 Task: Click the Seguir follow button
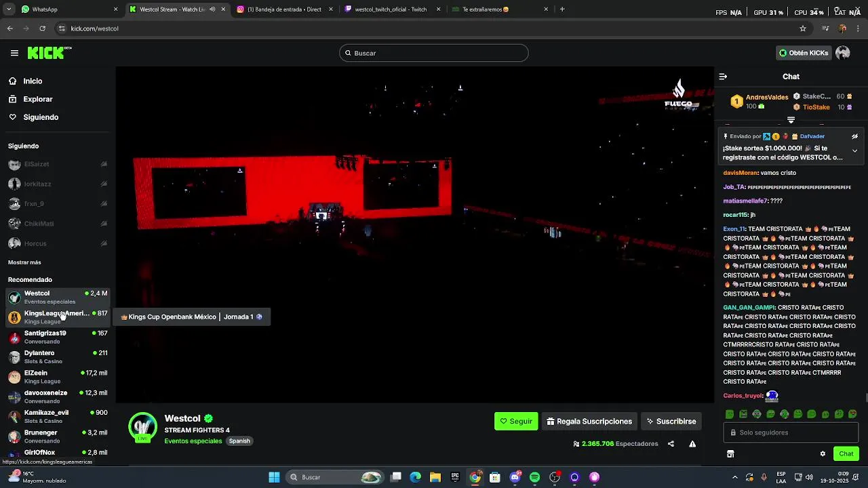coord(516,421)
